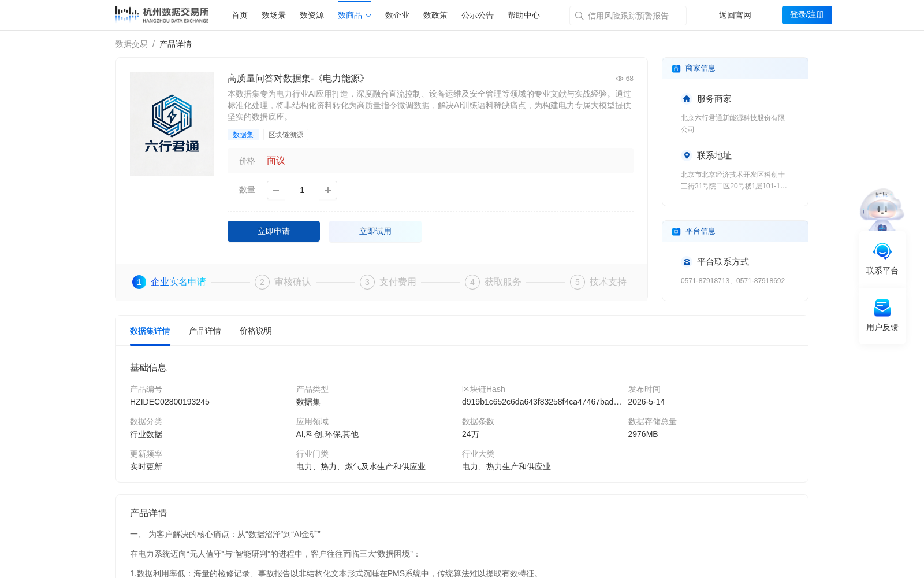Viewport: 924px width, 578px height.
Task: Click the 登录/注册 button
Action: point(807,15)
